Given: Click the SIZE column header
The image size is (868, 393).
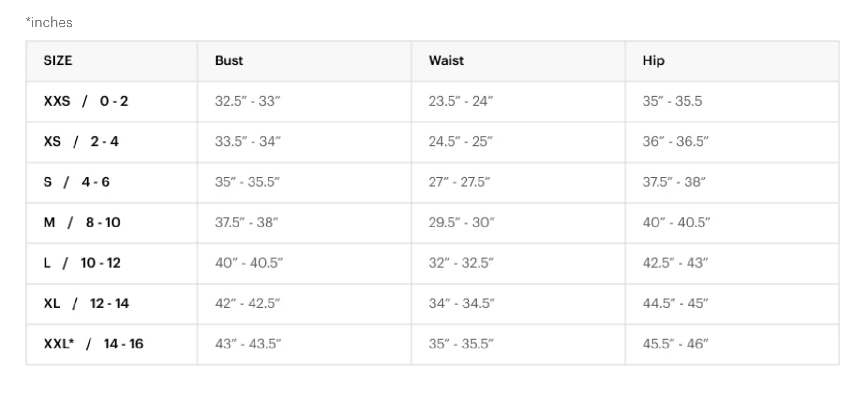Looking at the screenshot, I should click(x=58, y=60).
